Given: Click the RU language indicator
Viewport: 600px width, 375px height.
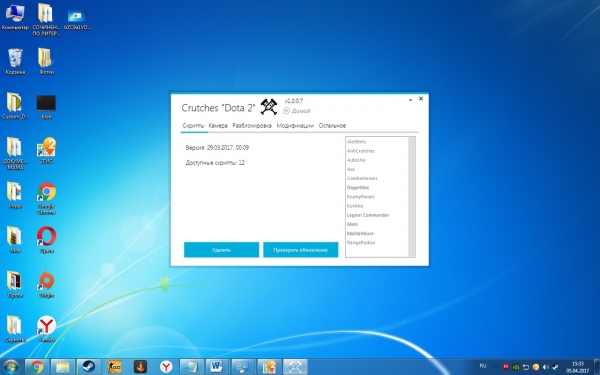Looking at the screenshot, I should (x=483, y=366).
